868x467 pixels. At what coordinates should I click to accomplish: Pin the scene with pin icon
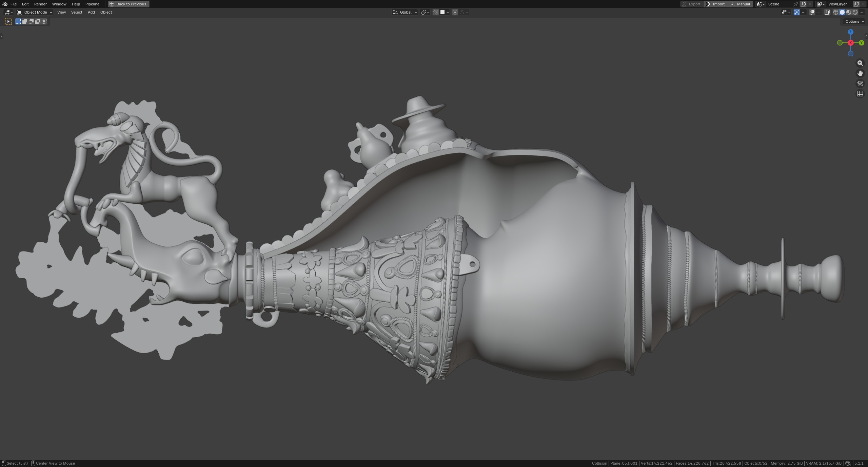tap(795, 4)
